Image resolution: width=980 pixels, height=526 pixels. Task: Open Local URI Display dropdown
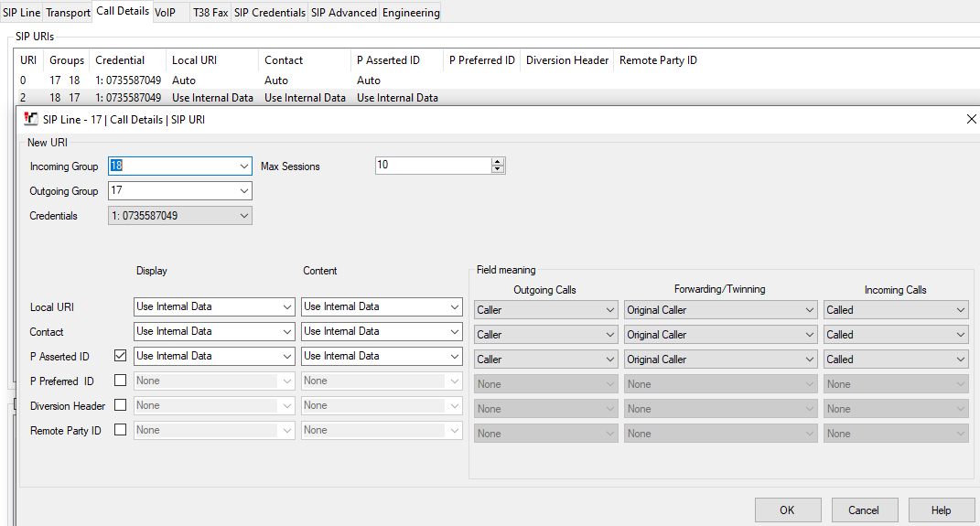(x=287, y=306)
